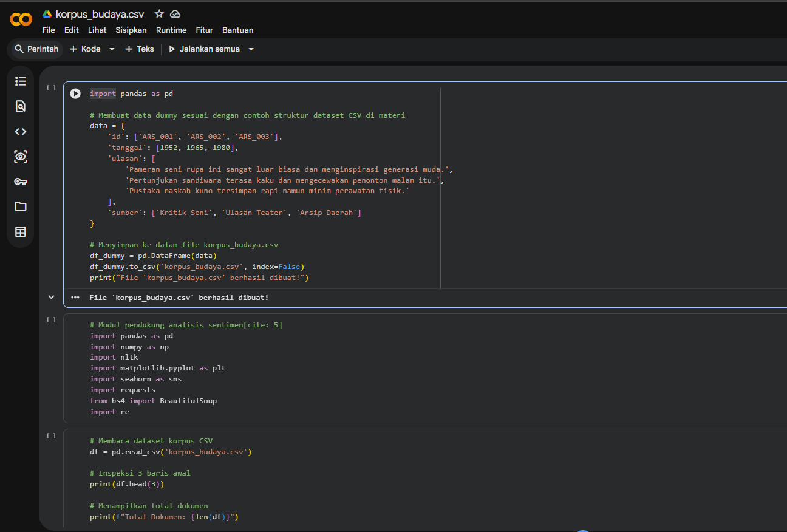Open the Lihat menu
The width and height of the screenshot is (787, 532).
(97, 30)
